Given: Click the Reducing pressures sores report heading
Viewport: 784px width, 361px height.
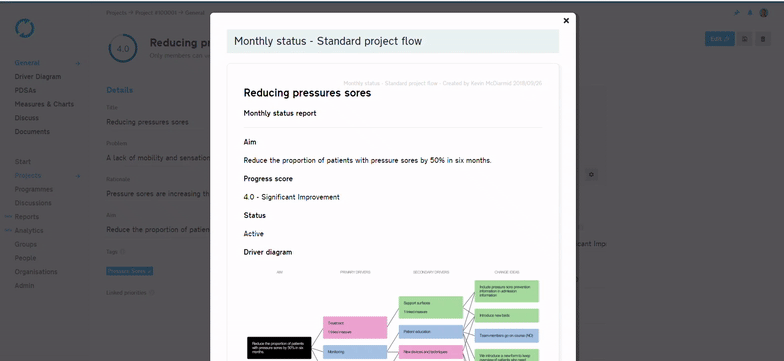Looking at the screenshot, I should point(307,92).
